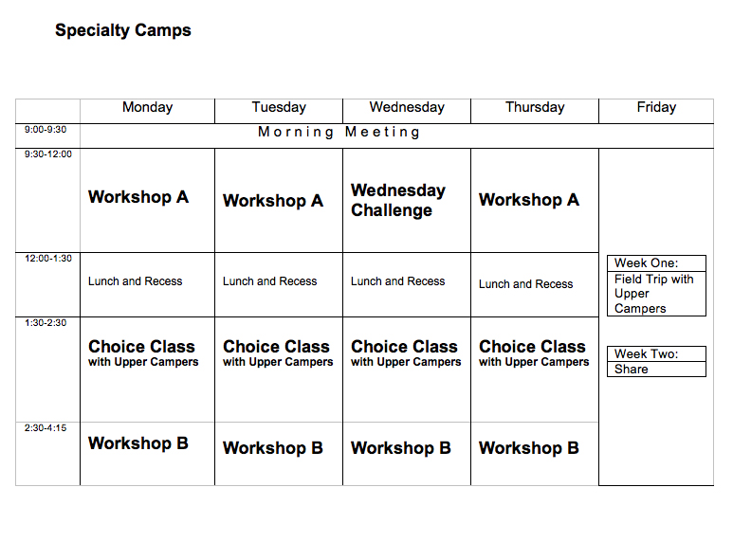Click the Thursday column header
733x560 pixels.
(x=535, y=108)
